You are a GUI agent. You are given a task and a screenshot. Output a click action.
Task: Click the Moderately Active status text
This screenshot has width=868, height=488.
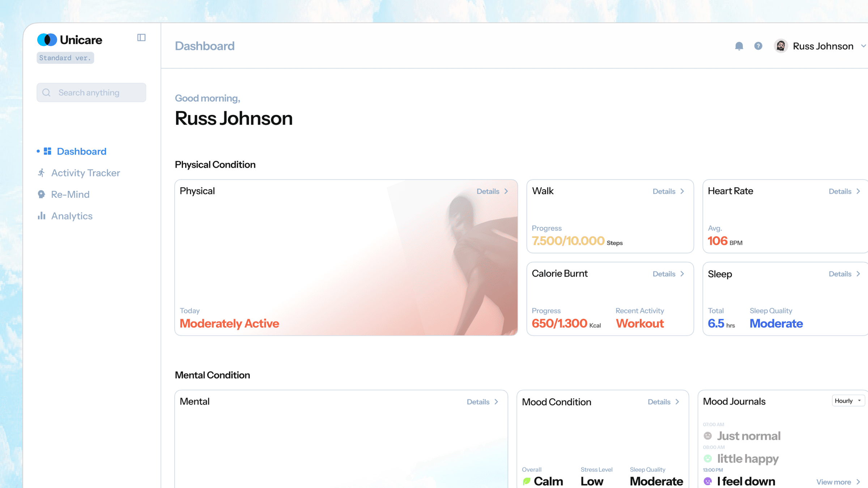point(229,324)
